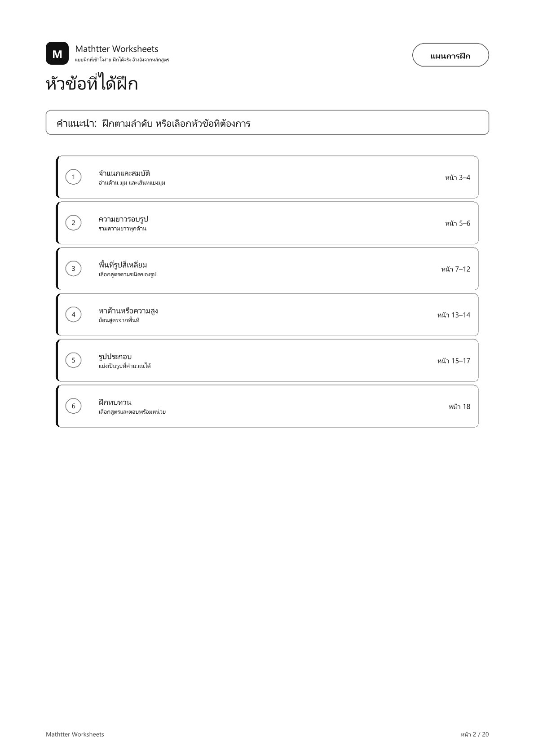Select the พื้นที่รูปสี่เหลี่ยม topic row
534x756 pixels.
pos(267,269)
